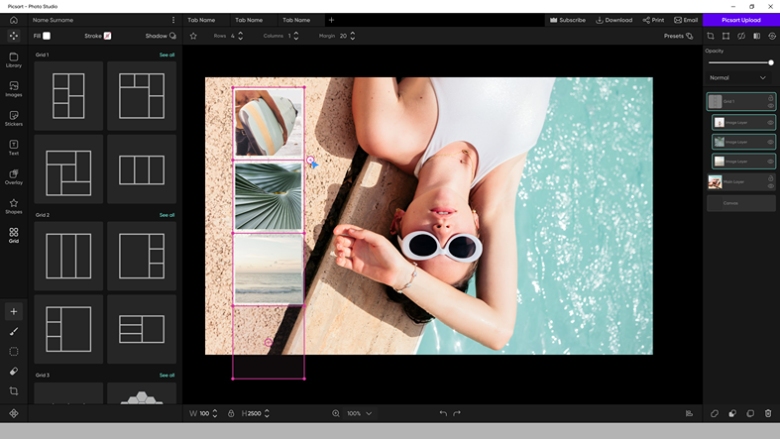The width and height of the screenshot is (780, 439).
Task: Click the home icon at top left
Action: (13, 20)
